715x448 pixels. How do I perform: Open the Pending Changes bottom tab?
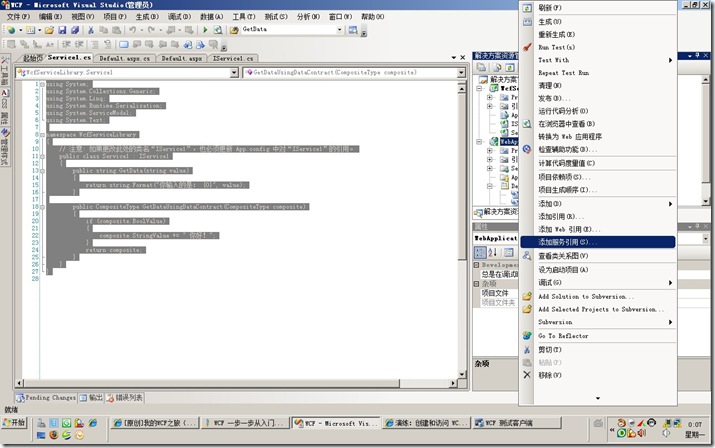(46, 398)
